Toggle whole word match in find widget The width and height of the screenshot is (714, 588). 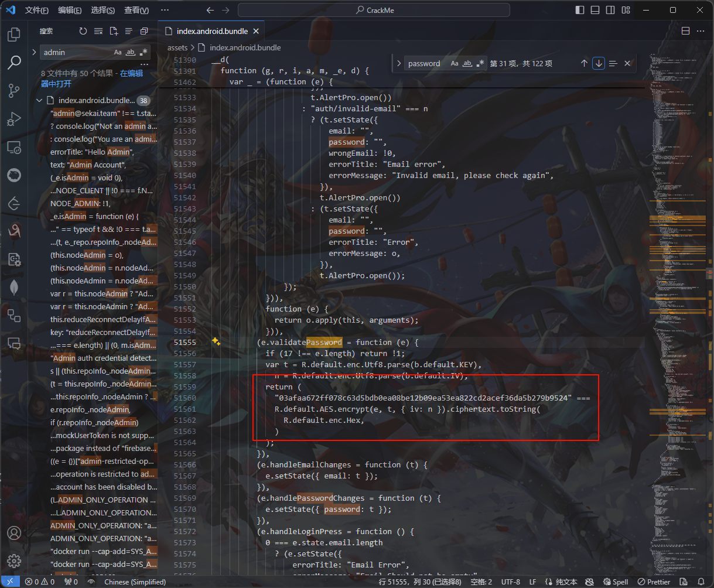click(467, 63)
